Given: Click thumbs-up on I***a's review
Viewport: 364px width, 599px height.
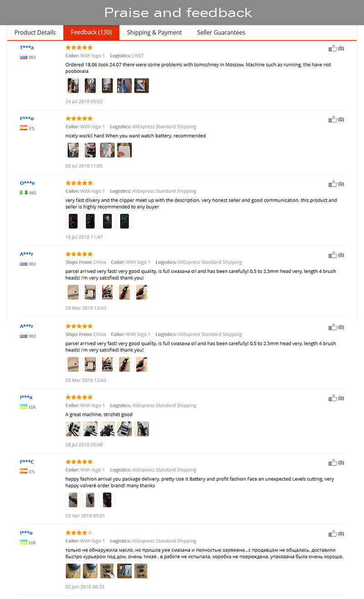Looking at the screenshot, I should click(x=333, y=398).
